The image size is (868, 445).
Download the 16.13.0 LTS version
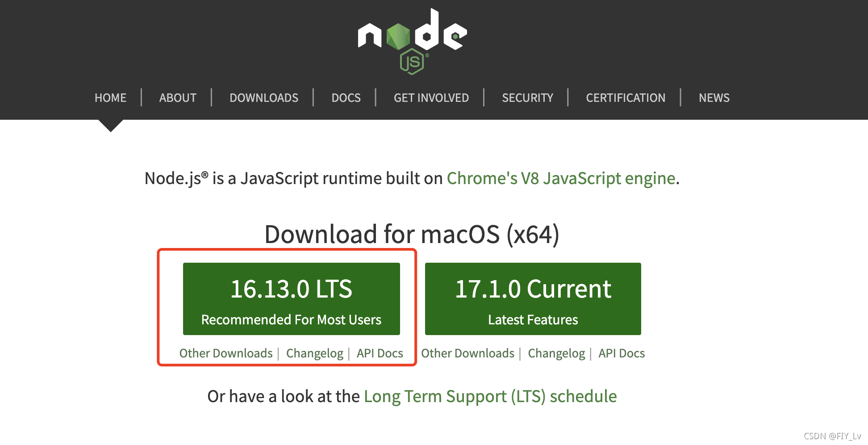point(292,299)
